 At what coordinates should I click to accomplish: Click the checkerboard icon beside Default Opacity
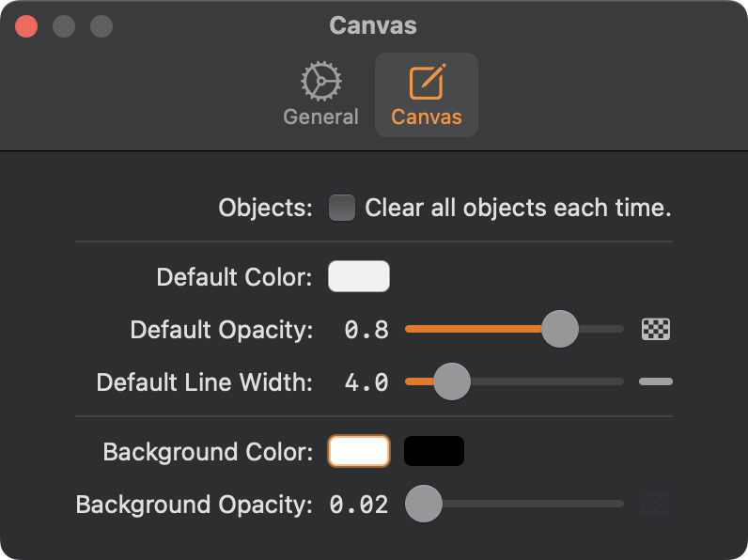pos(656,329)
